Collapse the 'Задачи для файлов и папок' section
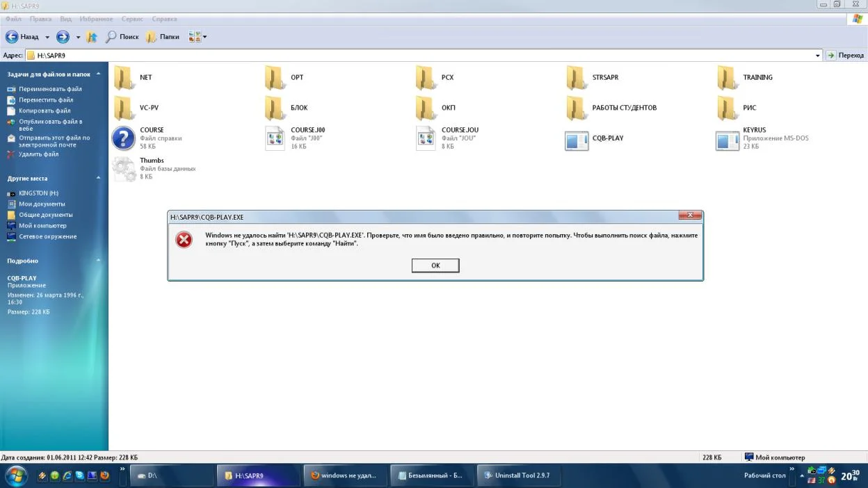Screen dimensions: 868x488 pyautogui.click(x=98, y=74)
